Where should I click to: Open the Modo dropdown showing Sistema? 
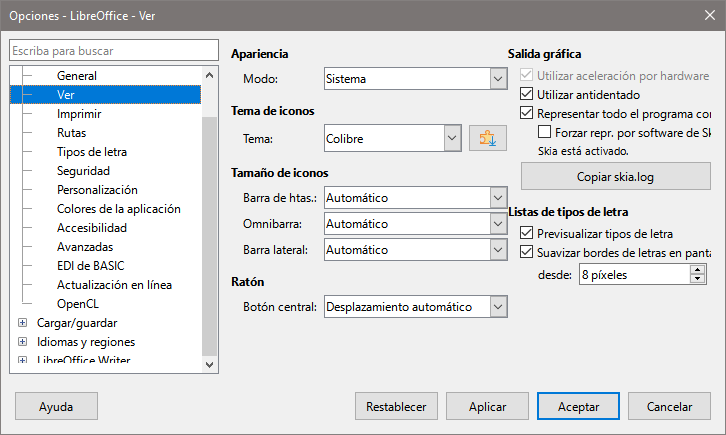coord(415,79)
